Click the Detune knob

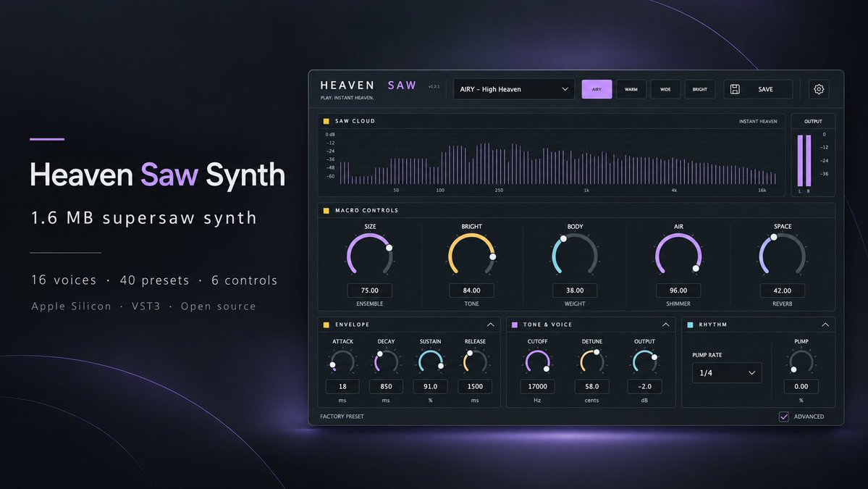coord(591,361)
